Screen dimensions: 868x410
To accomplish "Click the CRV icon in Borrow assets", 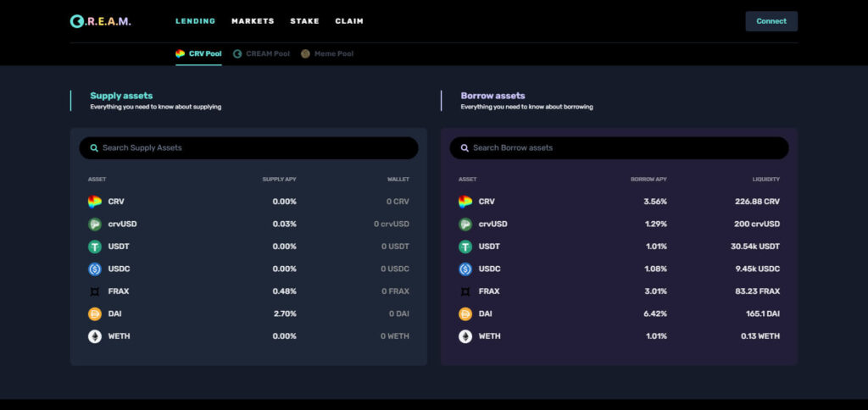I will (465, 202).
